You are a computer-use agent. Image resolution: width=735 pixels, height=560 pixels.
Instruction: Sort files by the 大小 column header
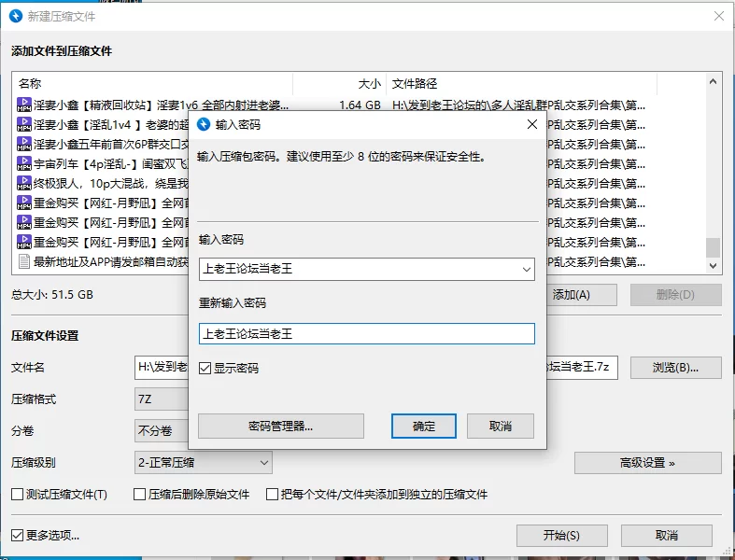339,84
